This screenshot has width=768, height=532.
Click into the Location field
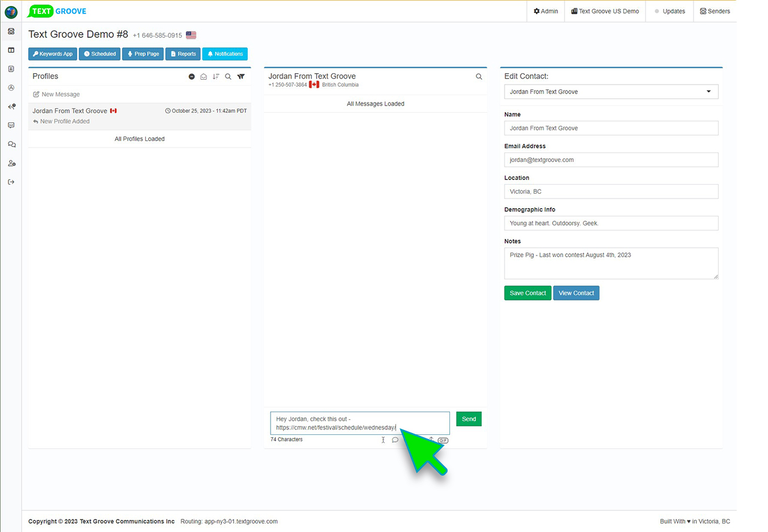click(611, 192)
